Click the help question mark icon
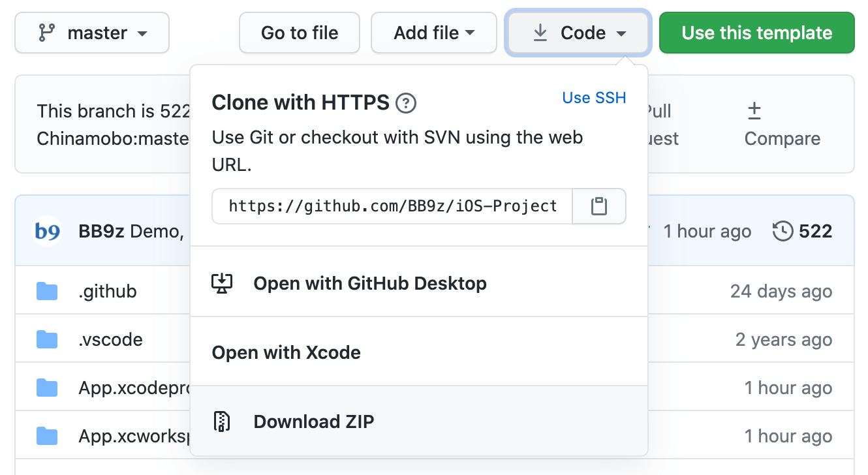Image resolution: width=868 pixels, height=475 pixels. [406, 103]
